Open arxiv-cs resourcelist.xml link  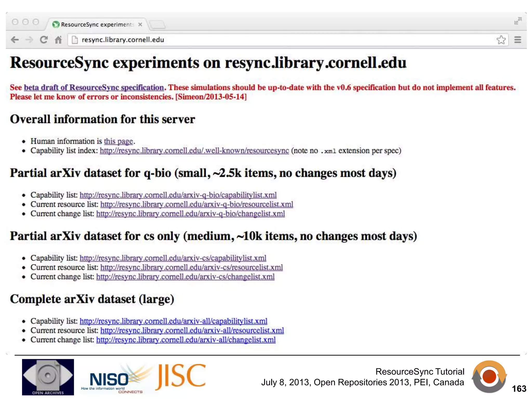tap(191, 268)
